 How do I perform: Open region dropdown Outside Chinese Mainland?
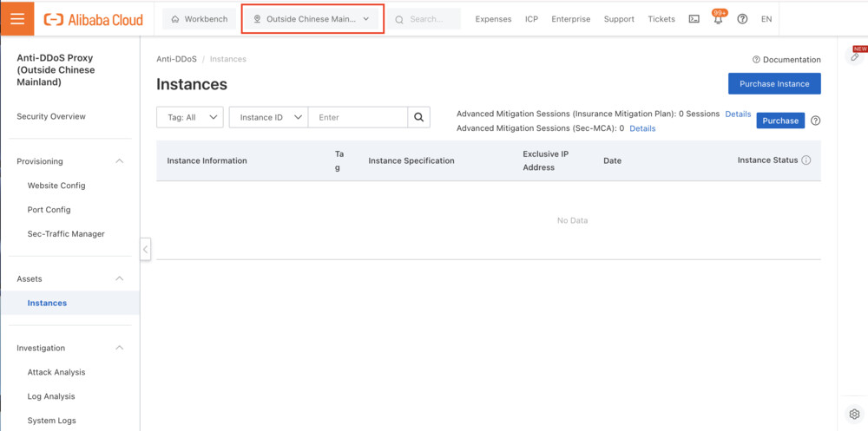coord(312,19)
